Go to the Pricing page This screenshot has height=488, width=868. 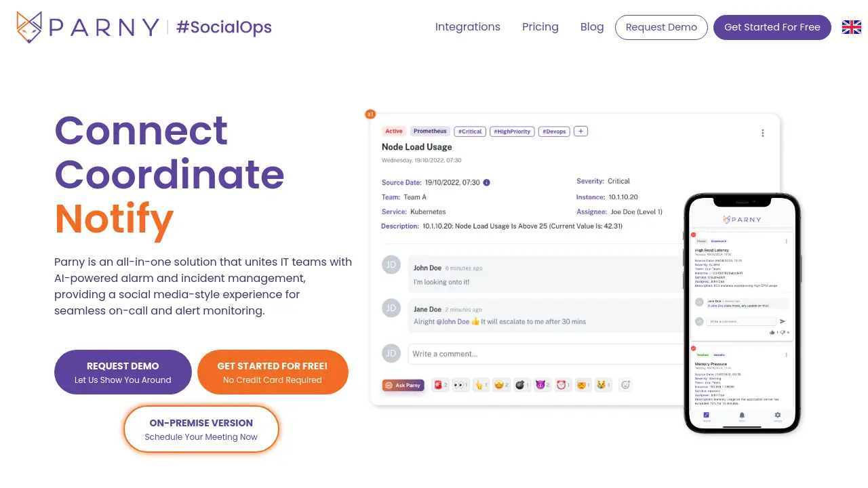coord(540,27)
